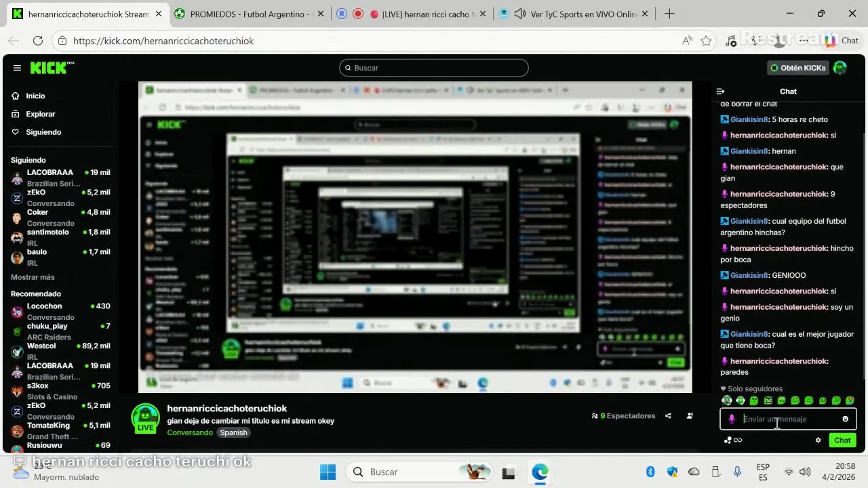
Task: Open Rusiouwu recommended channel
Action: tap(61, 446)
